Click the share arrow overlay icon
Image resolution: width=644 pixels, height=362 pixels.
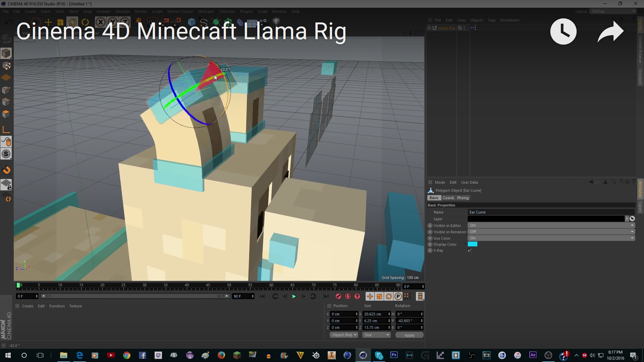pyautogui.click(x=610, y=32)
